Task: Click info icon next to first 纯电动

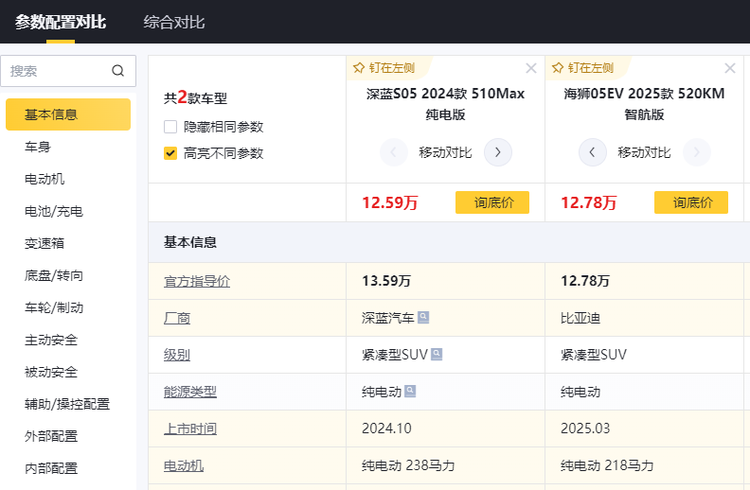Action: [411, 391]
